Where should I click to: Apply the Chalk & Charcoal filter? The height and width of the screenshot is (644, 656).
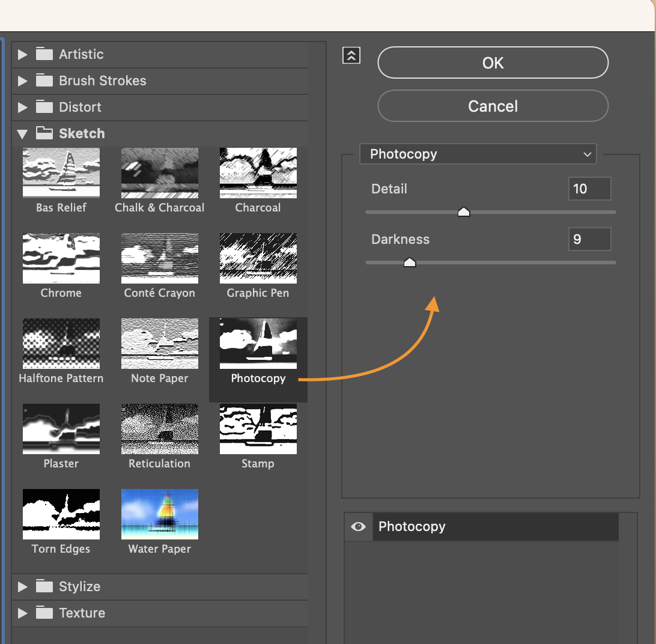pyautogui.click(x=159, y=172)
